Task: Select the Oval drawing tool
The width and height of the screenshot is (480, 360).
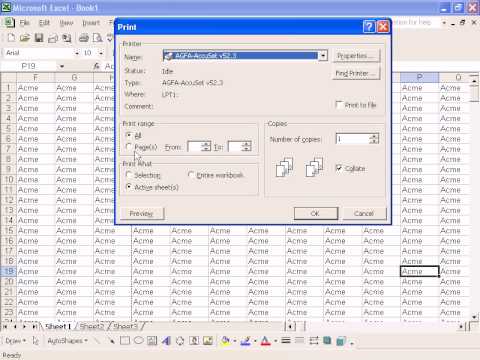Action: tap(138, 341)
